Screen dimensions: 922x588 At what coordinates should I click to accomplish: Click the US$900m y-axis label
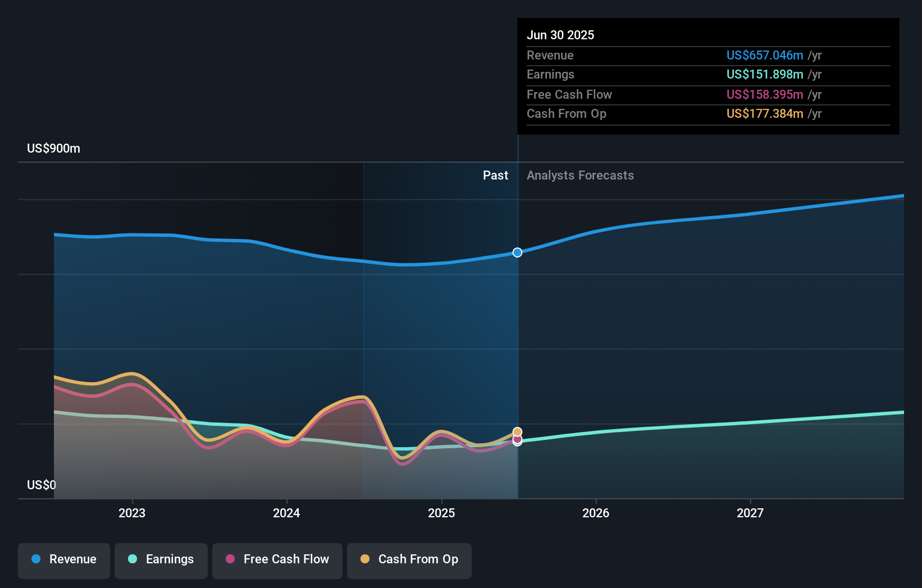click(54, 149)
